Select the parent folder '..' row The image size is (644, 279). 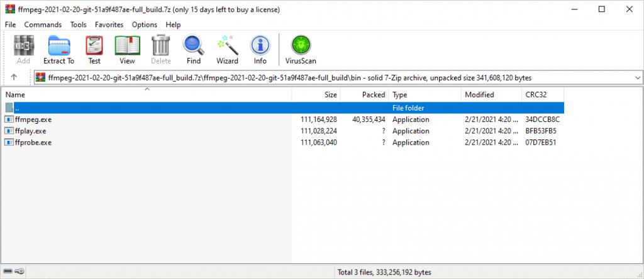(x=282, y=108)
